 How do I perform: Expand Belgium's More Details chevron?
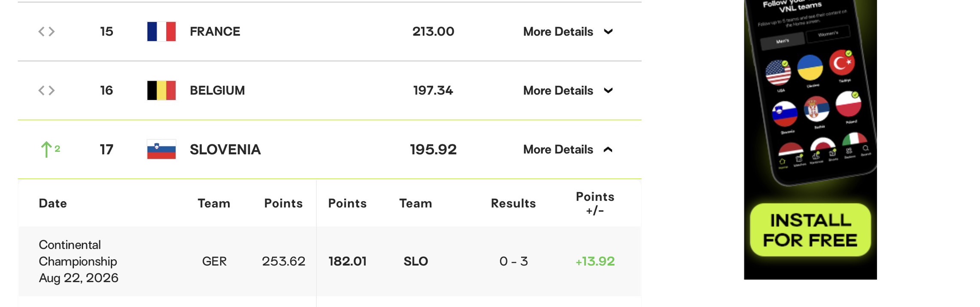[x=608, y=90]
